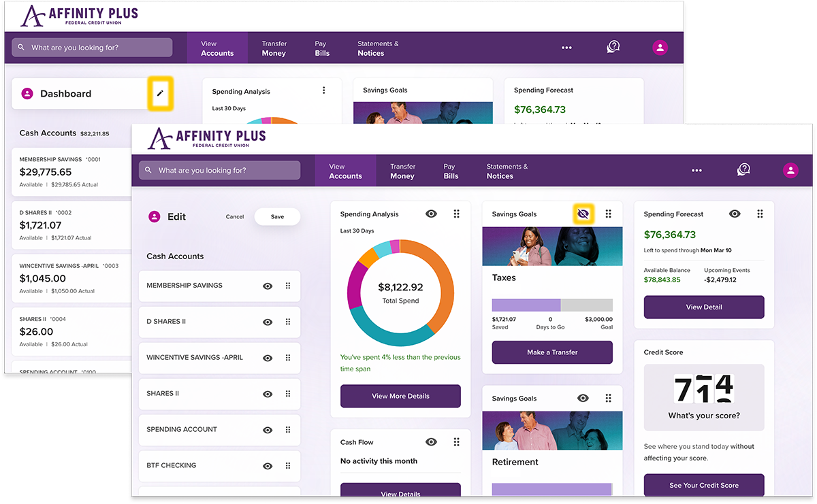817x504 pixels.
Task: Open the Spending Analysis three-dot options menu
Action: [323, 90]
